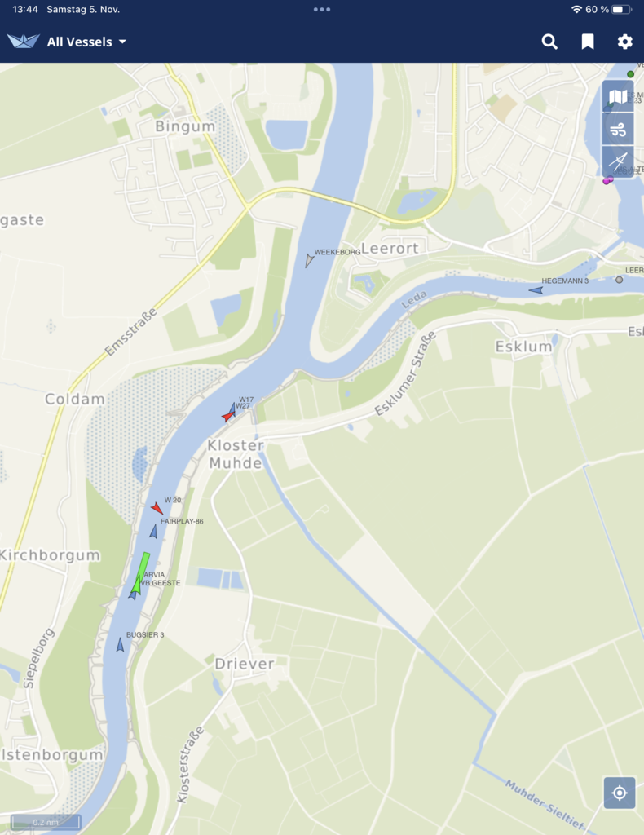The image size is (644, 835).
Task: Tap the magenta marker near harbor
Action: pos(608,181)
